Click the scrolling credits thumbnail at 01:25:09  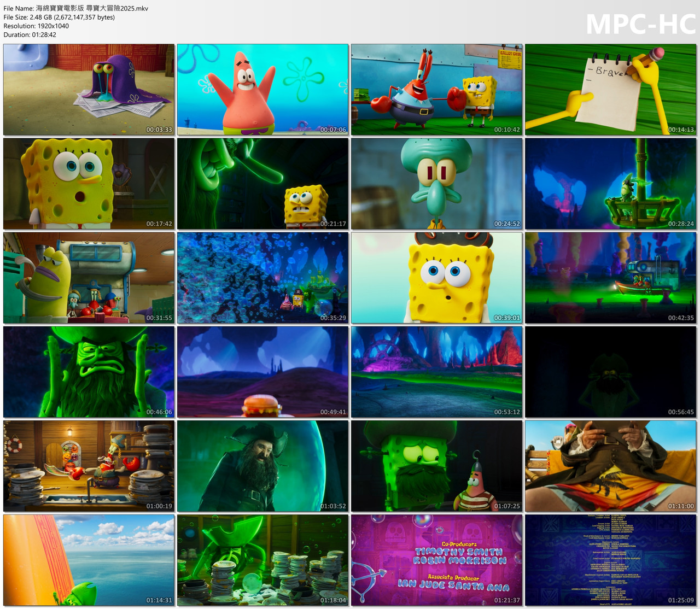click(x=611, y=560)
